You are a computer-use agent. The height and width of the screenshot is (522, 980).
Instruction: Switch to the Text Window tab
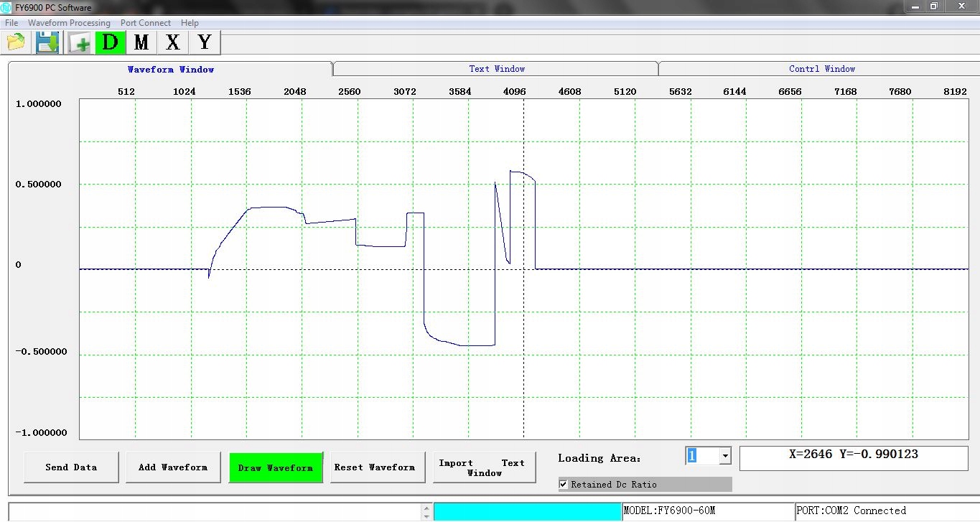[496, 69]
